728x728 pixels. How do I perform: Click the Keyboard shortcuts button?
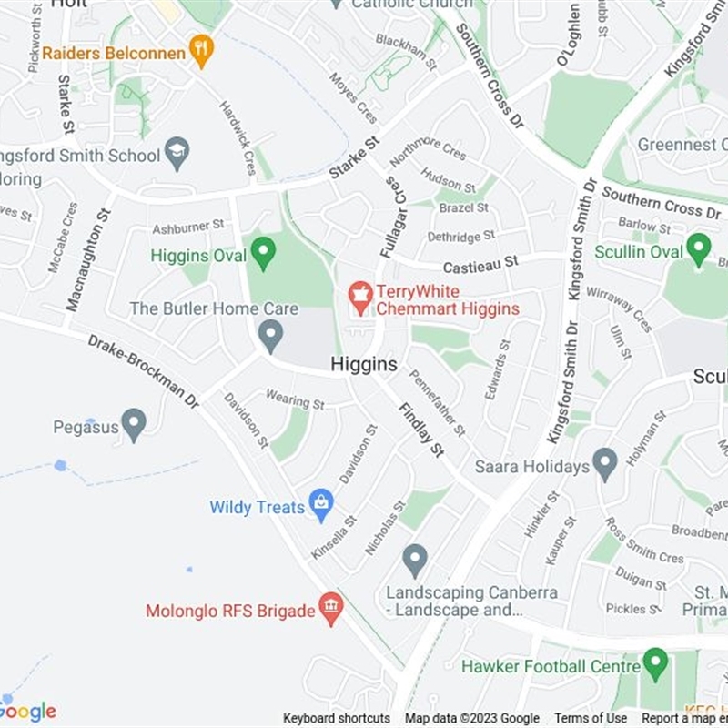click(x=337, y=718)
